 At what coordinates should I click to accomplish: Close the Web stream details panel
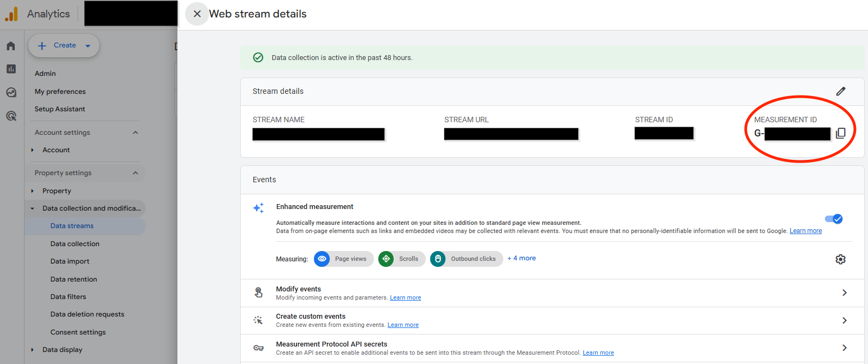(197, 14)
